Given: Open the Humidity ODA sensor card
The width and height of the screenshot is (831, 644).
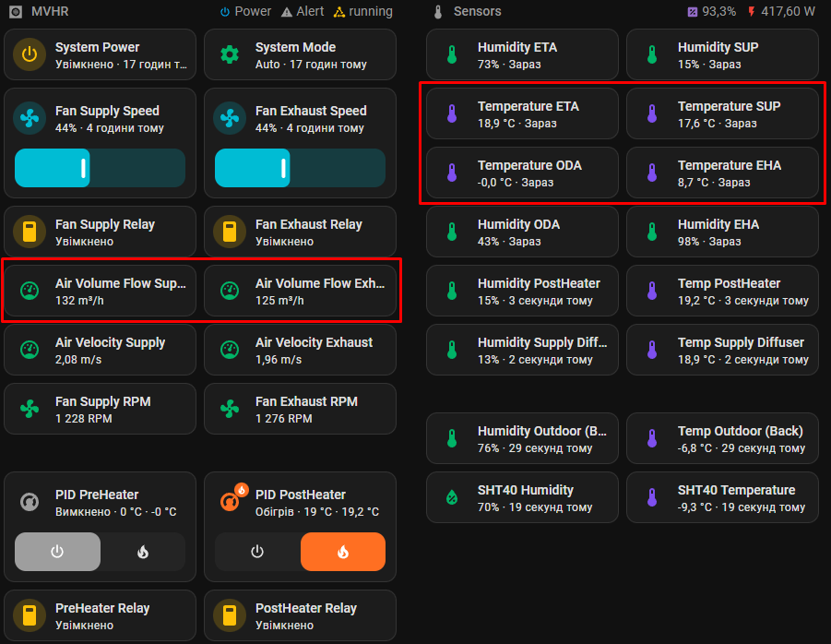Looking at the screenshot, I should click(x=522, y=233).
